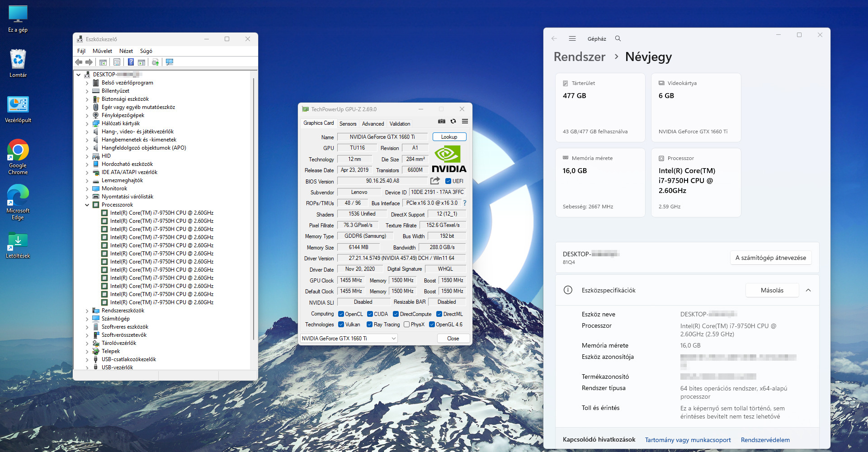Toggle the OpenCL checkbox
Image resolution: width=868 pixels, height=452 pixels.
pyautogui.click(x=341, y=314)
